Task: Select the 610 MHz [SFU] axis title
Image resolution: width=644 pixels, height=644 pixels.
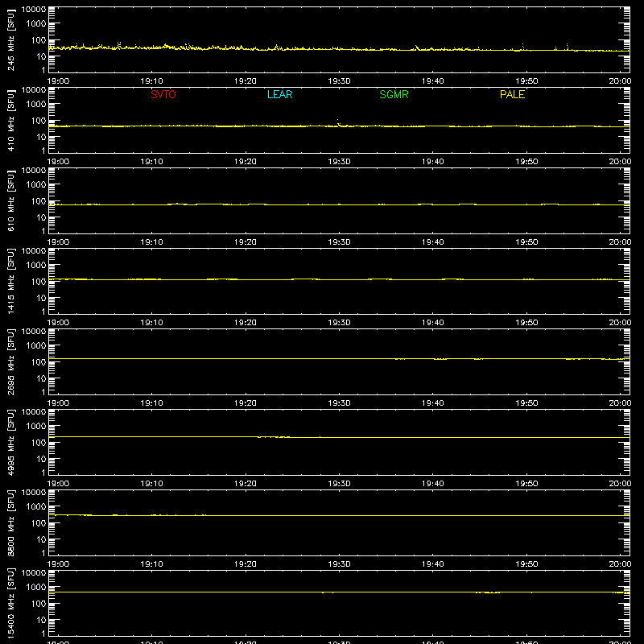Action: [10, 200]
